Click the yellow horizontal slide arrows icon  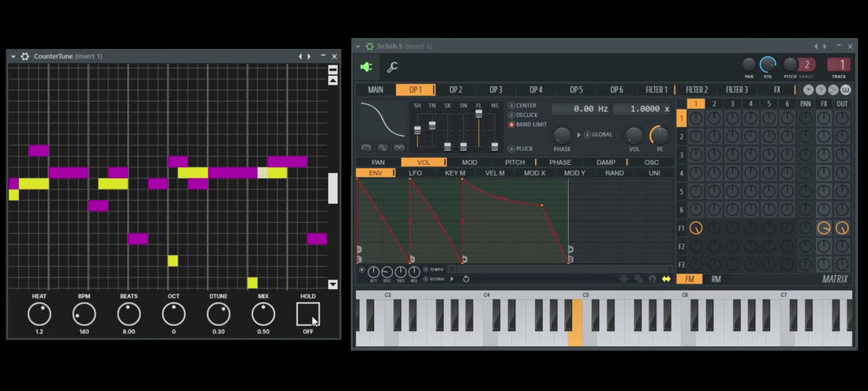click(666, 279)
